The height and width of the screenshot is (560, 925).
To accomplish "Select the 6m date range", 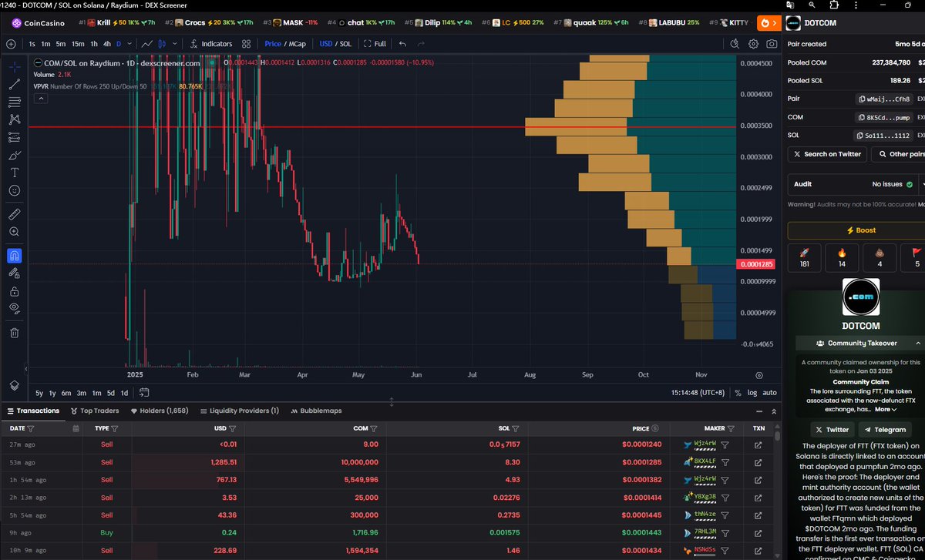I will (66, 393).
